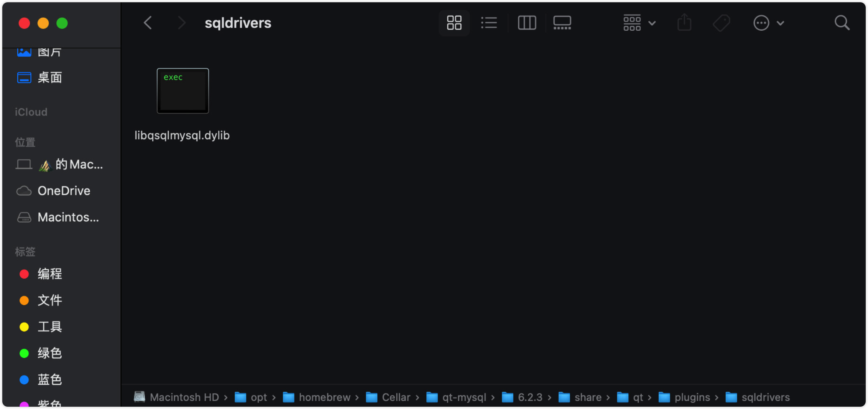Screen dimensions: 868x409
Task: Select the libqsqlmysql.dylib file
Action: tap(182, 91)
